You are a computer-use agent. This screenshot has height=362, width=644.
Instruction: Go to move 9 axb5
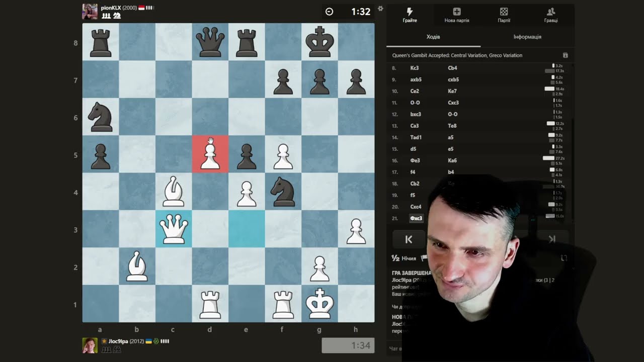[x=416, y=79]
